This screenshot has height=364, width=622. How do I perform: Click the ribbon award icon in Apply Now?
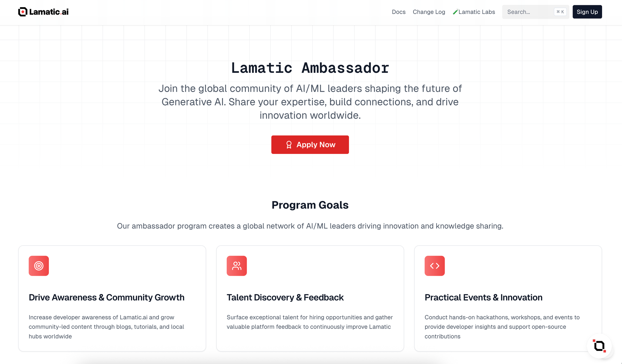tap(289, 145)
